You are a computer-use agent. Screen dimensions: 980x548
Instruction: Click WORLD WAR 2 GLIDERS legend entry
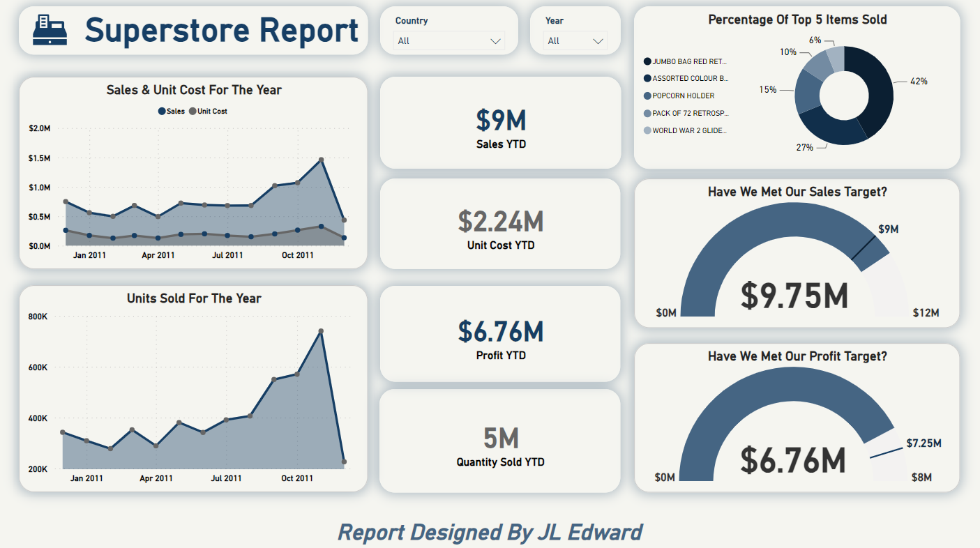pyautogui.click(x=689, y=130)
